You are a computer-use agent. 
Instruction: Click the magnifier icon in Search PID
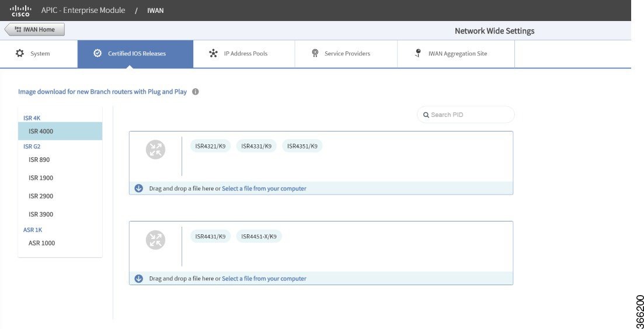point(426,115)
